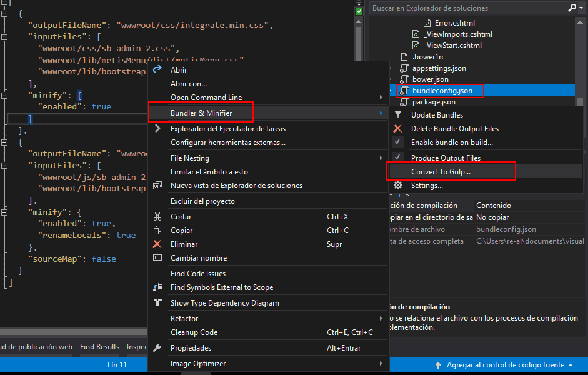Click the upward arrow source control icon
This screenshot has height=375, width=588.
(x=437, y=365)
